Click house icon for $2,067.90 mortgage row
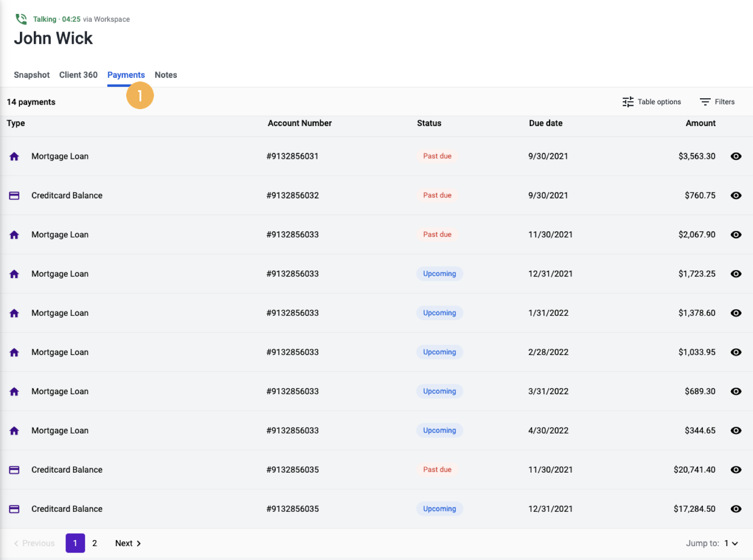Image resolution: width=753 pixels, height=560 pixels. pyautogui.click(x=14, y=235)
